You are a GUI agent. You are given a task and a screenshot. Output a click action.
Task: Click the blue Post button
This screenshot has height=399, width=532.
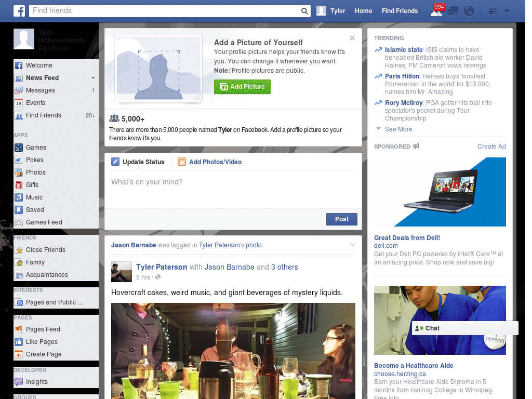point(342,219)
